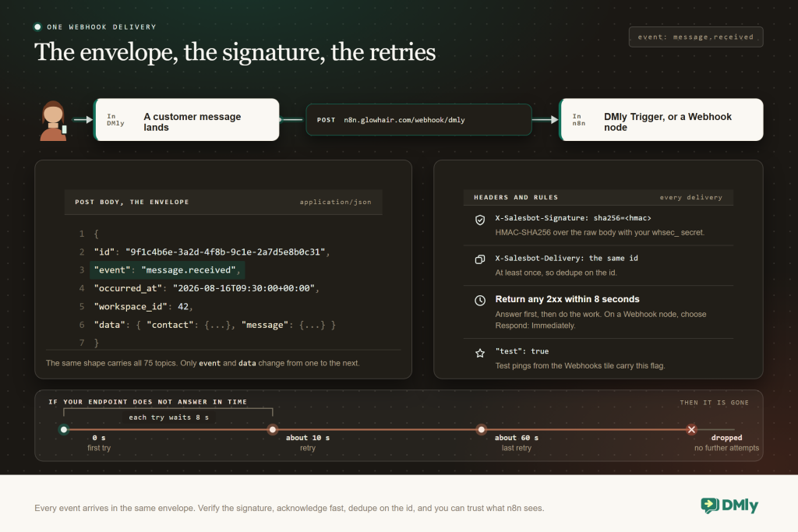
Task: Click the copy icon beside X-Salesbot-Delivery
Action: (x=480, y=259)
